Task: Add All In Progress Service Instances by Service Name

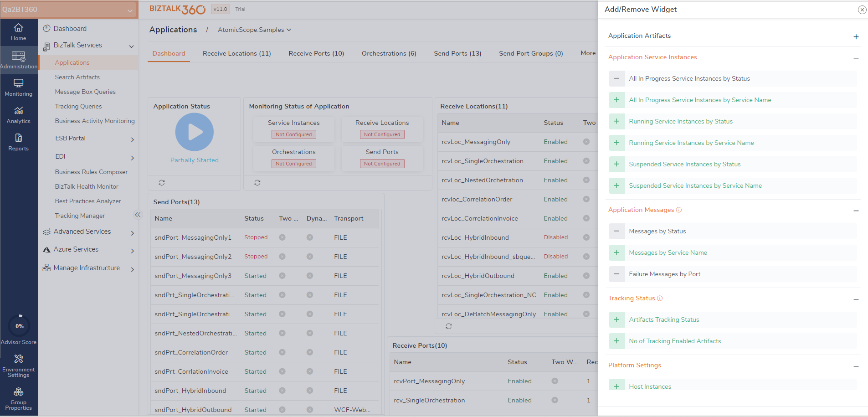Action: point(616,100)
